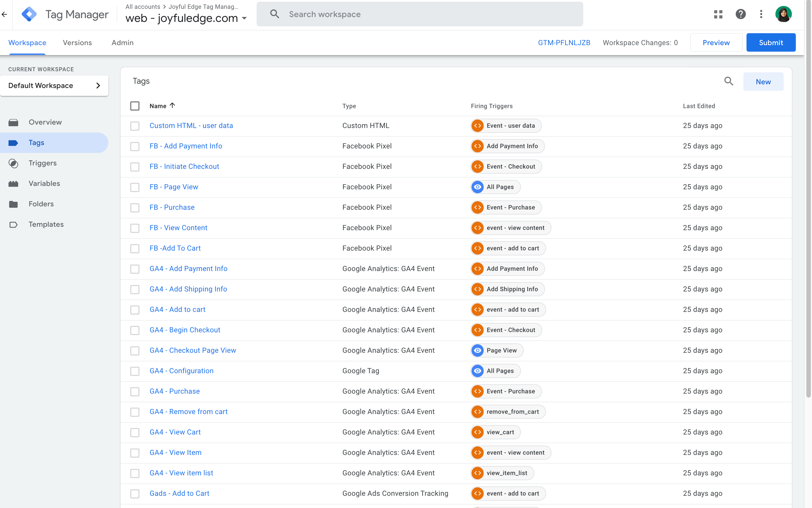The height and width of the screenshot is (508, 812).
Task: Click the Firing Triggers column header
Action: click(x=492, y=106)
